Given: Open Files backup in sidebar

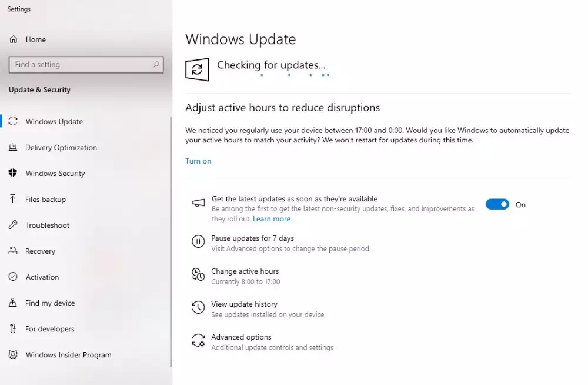Looking at the screenshot, I should [45, 200].
